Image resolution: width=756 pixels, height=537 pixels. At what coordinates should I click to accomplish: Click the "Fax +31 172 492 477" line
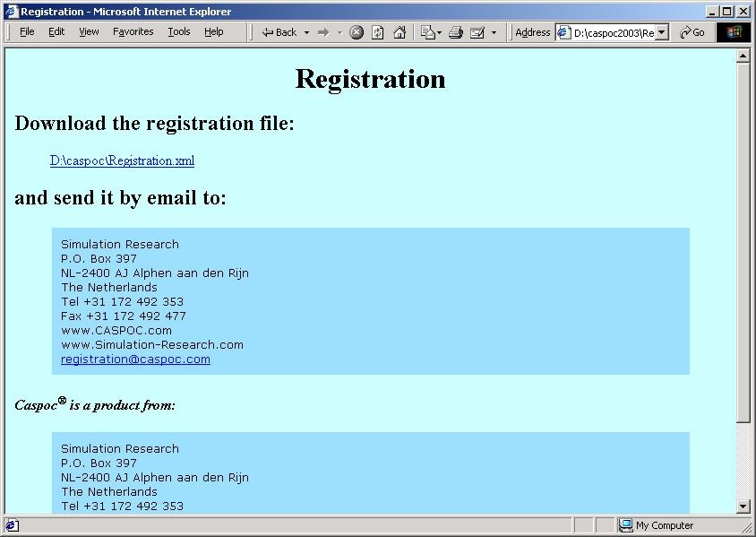(x=124, y=316)
